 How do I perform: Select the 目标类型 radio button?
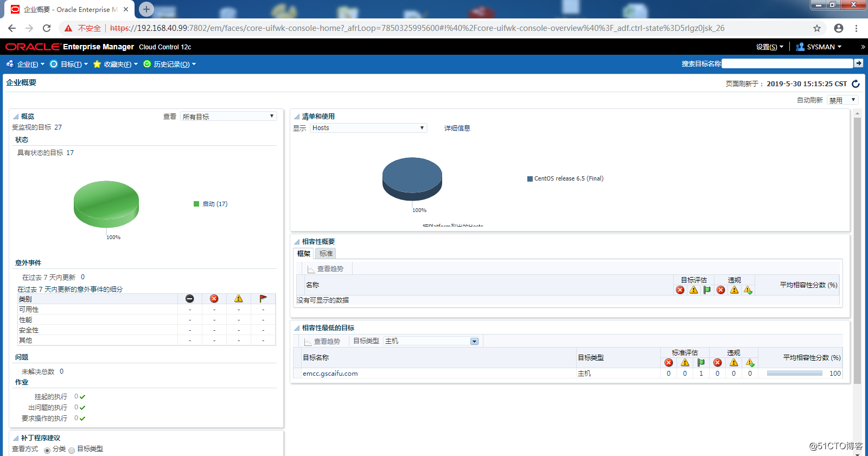(x=72, y=450)
